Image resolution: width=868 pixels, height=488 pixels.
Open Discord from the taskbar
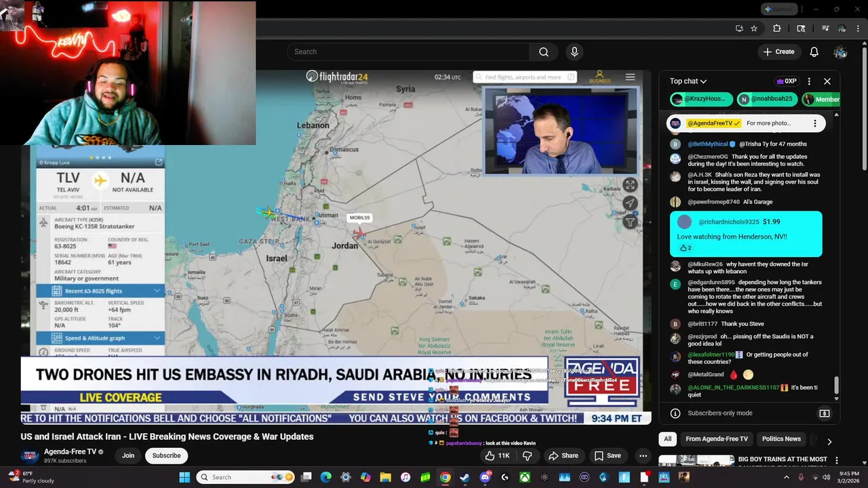click(485, 477)
